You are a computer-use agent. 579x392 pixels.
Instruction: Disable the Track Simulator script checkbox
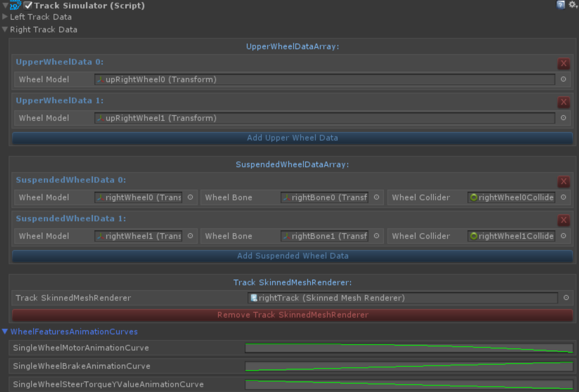[28, 6]
